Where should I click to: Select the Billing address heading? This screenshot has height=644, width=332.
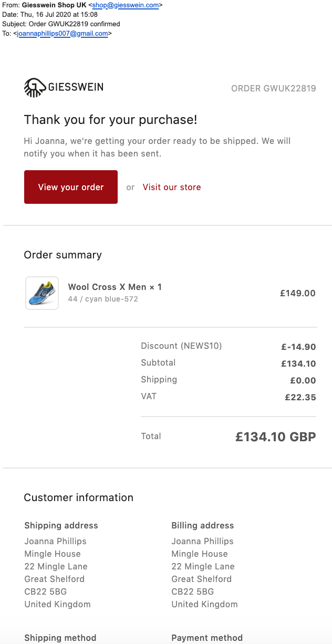(203, 525)
